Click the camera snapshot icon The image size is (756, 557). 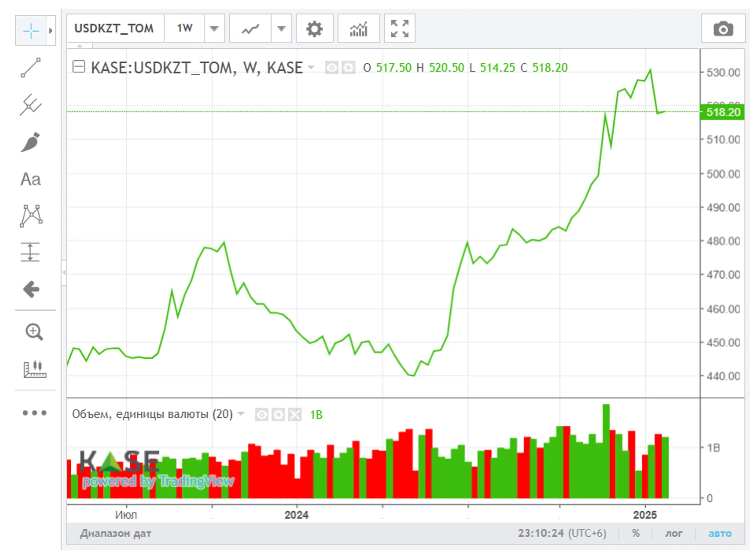[x=723, y=29]
